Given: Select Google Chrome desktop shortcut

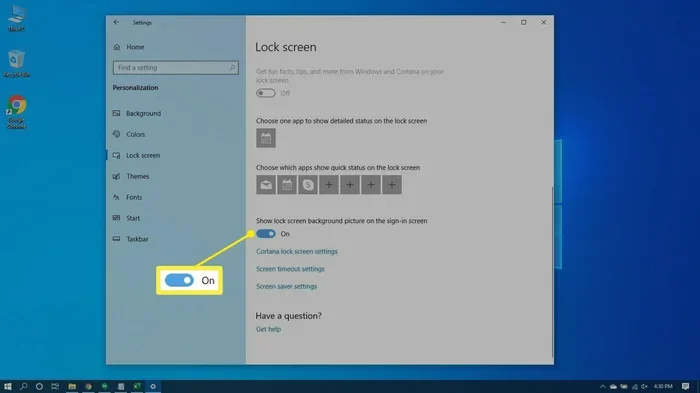Looking at the screenshot, I should [17, 112].
